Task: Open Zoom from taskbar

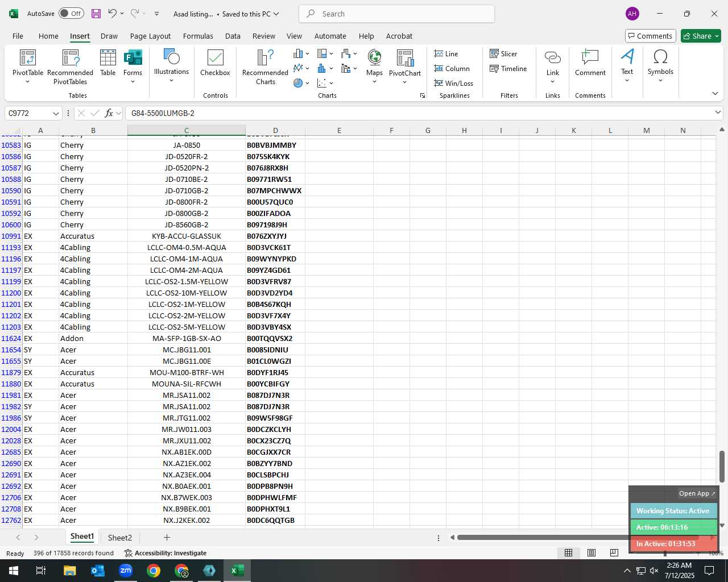Action: pyautogui.click(x=125, y=571)
